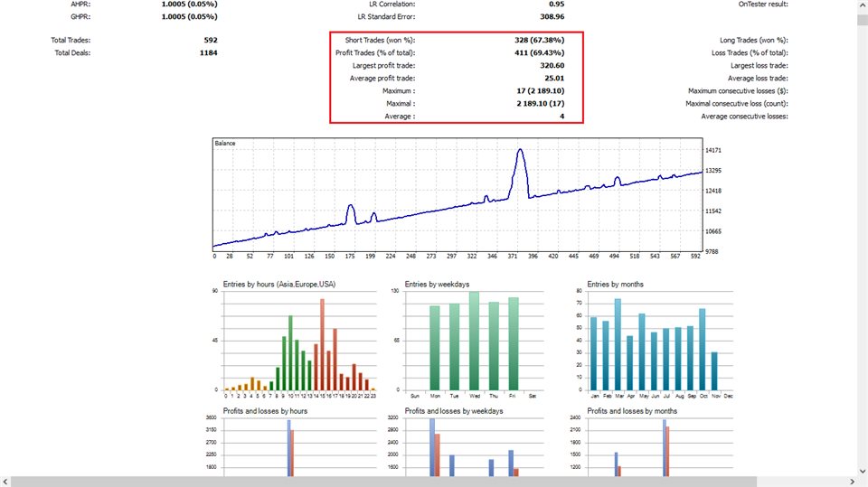Click the 'Mar' month axis label
Viewport: 868px width, 487px height.
click(618, 396)
